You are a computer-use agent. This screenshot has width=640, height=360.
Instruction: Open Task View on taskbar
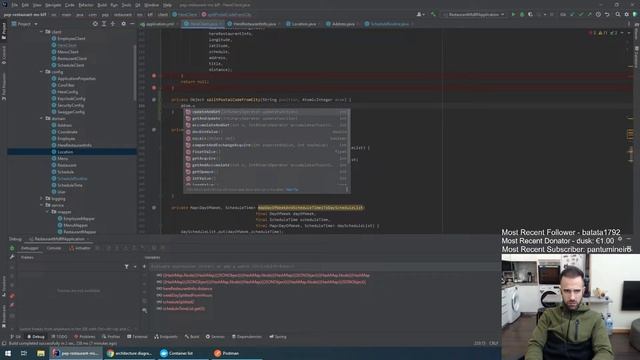click(x=24, y=353)
